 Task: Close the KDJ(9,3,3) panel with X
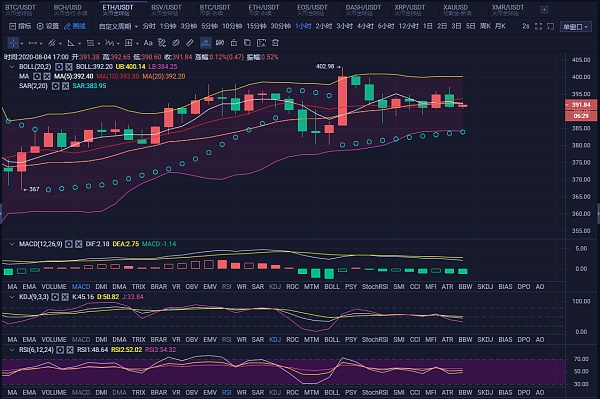coord(65,297)
